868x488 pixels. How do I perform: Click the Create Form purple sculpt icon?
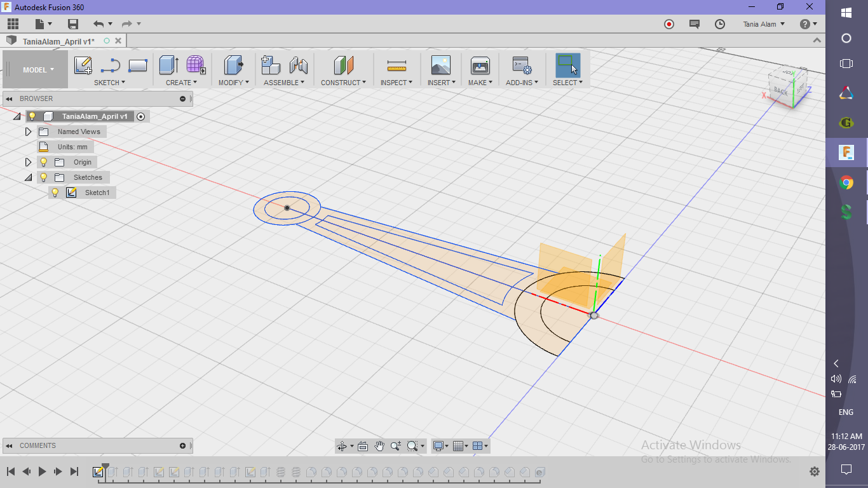click(x=196, y=65)
